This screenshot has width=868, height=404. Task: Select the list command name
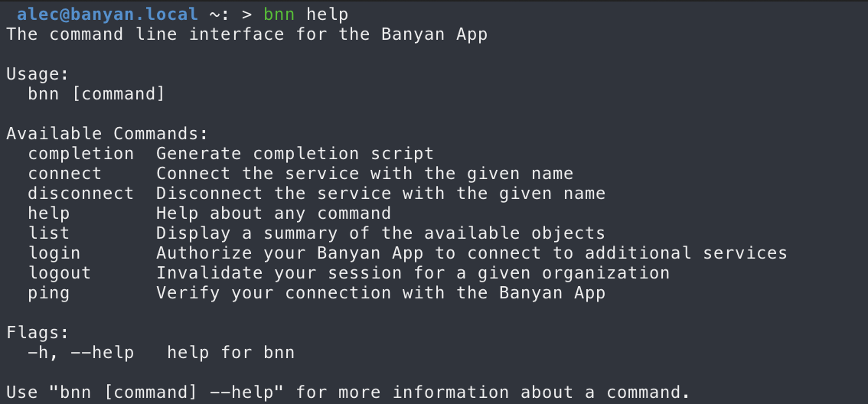click(x=49, y=233)
